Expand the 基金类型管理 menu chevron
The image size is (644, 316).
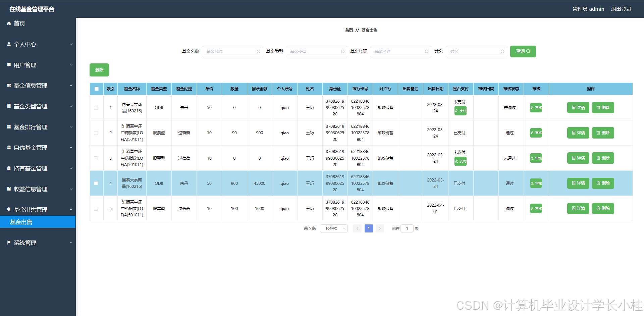click(x=71, y=106)
